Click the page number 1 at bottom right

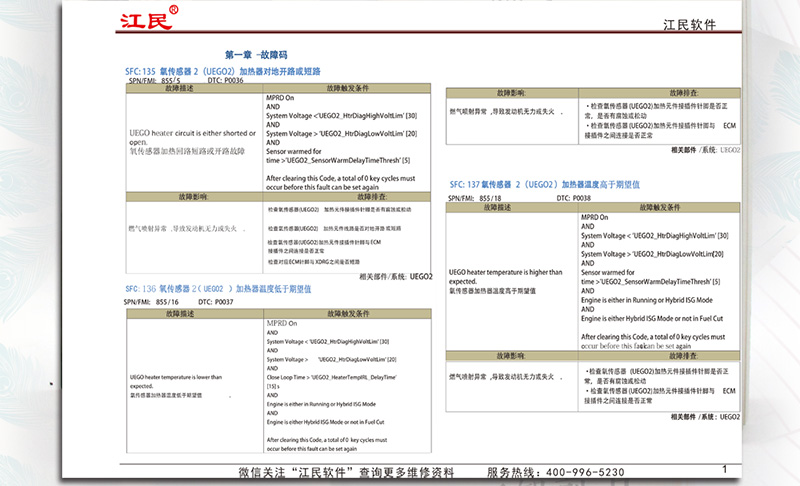pyautogui.click(x=724, y=468)
